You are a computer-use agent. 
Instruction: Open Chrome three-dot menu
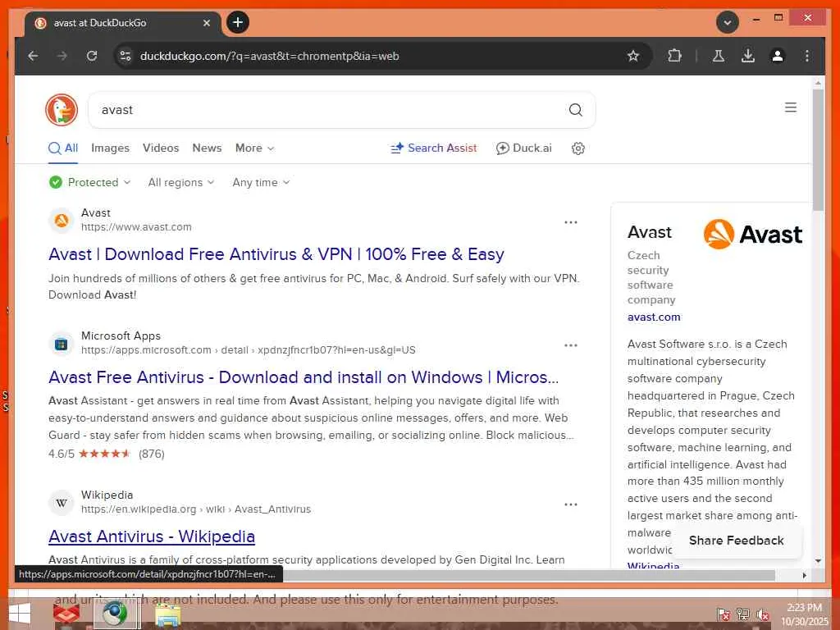click(x=807, y=56)
